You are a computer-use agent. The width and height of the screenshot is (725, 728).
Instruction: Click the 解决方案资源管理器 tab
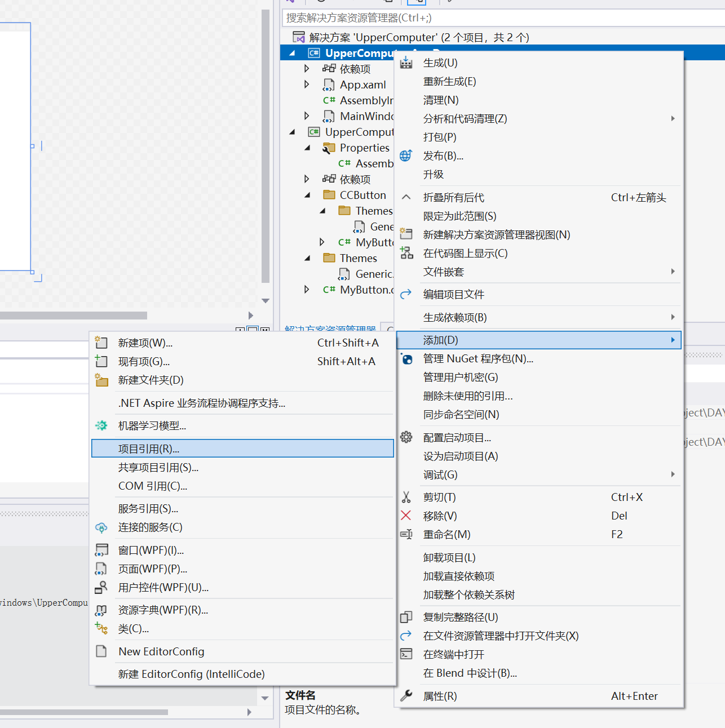pos(330,329)
